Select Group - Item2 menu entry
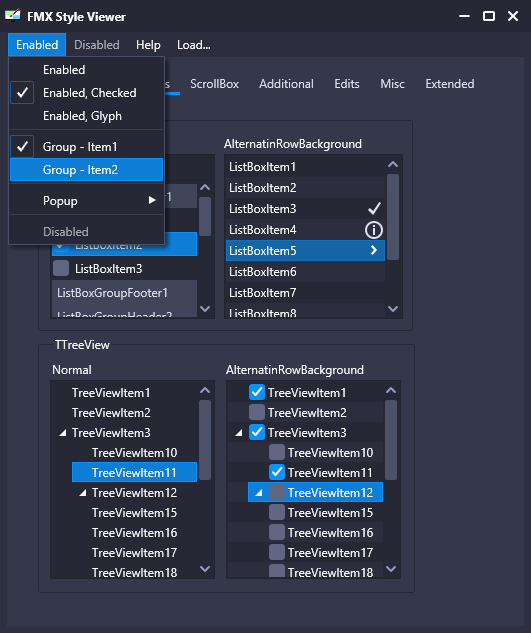This screenshot has width=531, height=633. point(86,170)
